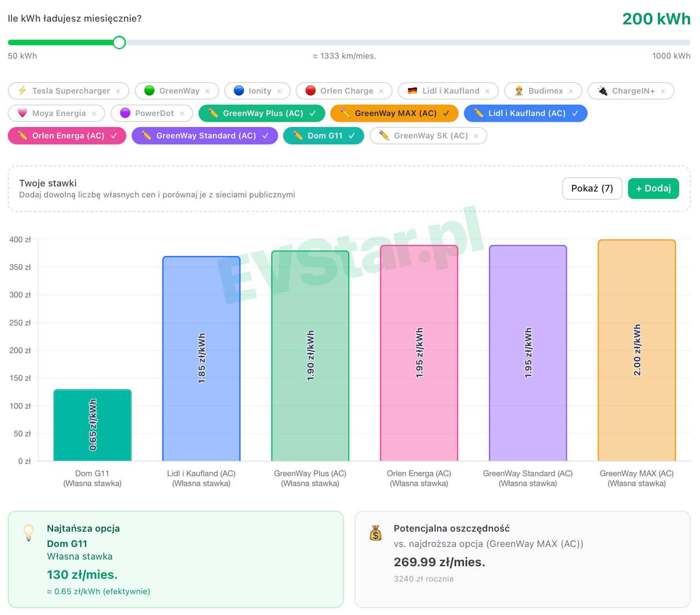Click the Tesla Supercharger lightning bolt icon
The image size is (700, 615).
[x=22, y=91]
